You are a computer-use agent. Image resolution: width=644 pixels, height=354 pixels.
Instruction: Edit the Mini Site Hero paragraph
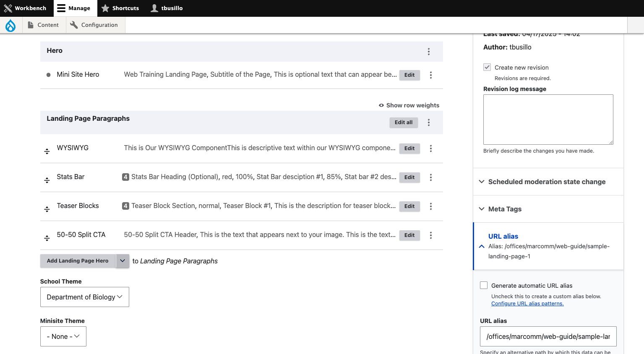tap(409, 75)
